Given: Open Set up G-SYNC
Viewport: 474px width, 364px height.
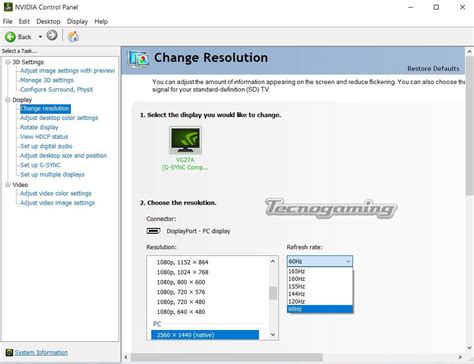Looking at the screenshot, I should click(40, 165).
